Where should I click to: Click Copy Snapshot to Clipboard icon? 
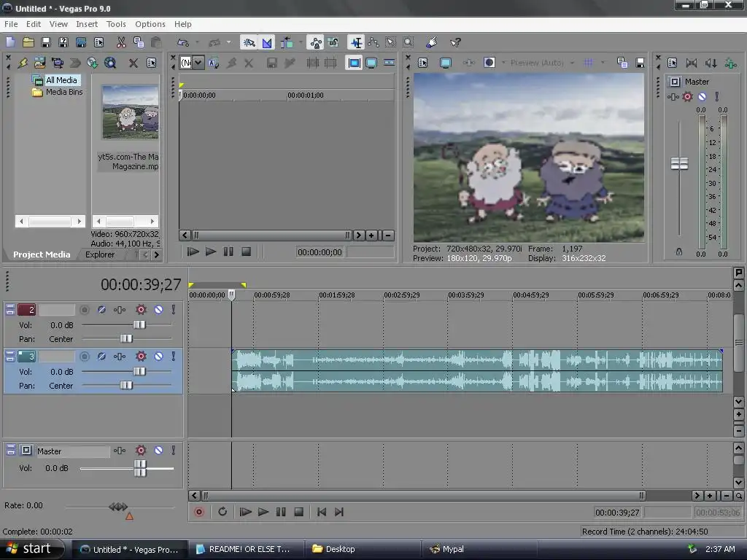tap(622, 63)
